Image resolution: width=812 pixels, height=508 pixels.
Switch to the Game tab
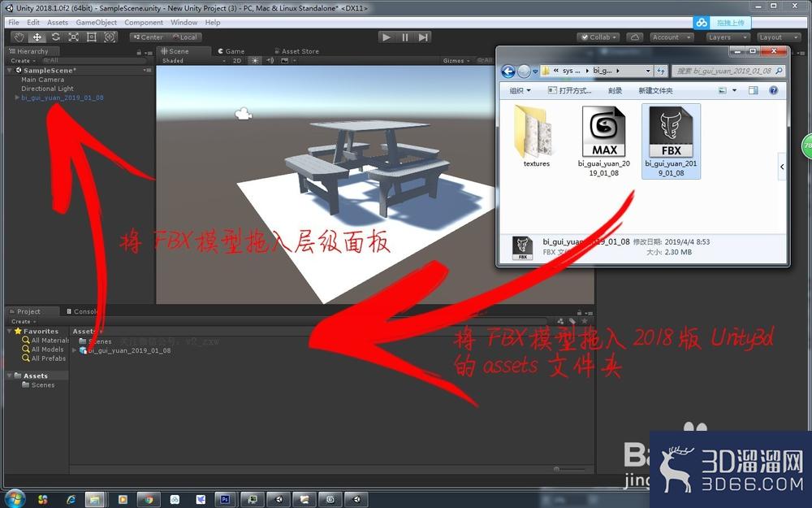tap(231, 51)
